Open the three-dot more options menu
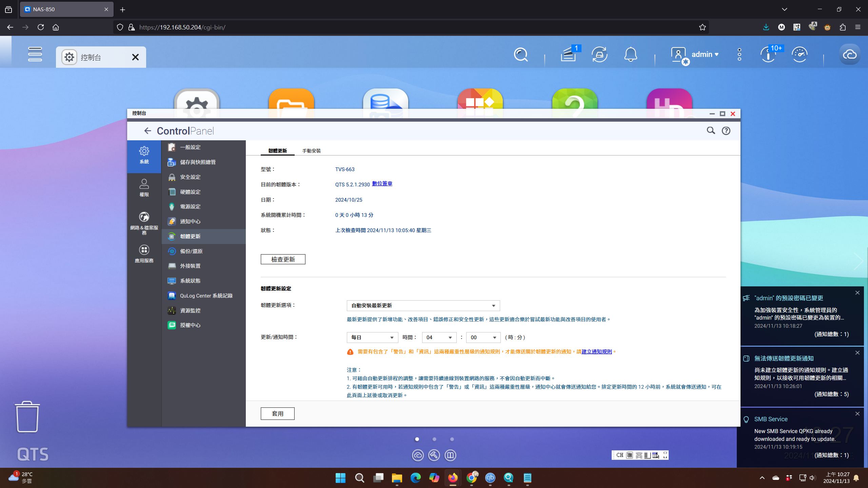 (739, 55)
